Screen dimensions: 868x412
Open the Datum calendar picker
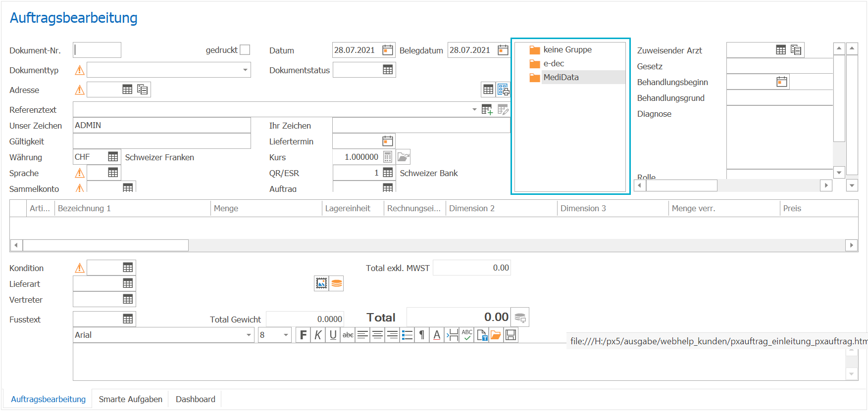tap(388, 50)
